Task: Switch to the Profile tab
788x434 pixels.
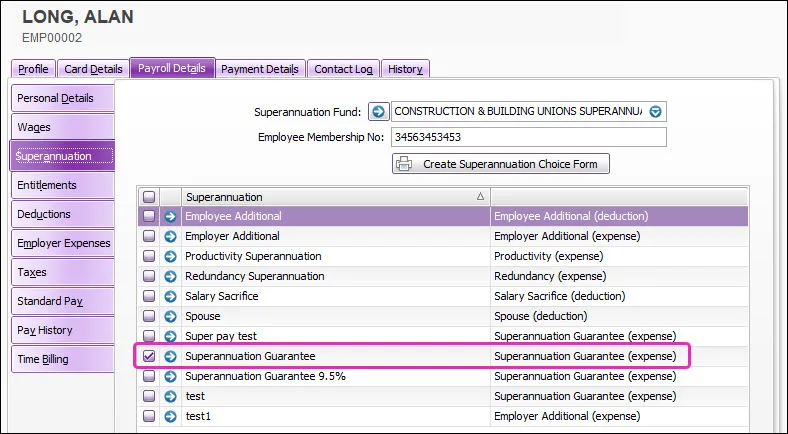Action: point(33,69)
